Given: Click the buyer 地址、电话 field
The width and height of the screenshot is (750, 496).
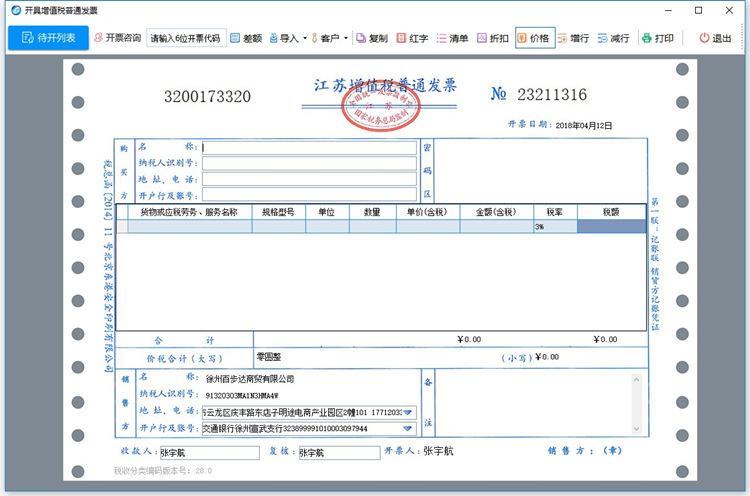Looking at the screenshot, I should pos(309,179).
